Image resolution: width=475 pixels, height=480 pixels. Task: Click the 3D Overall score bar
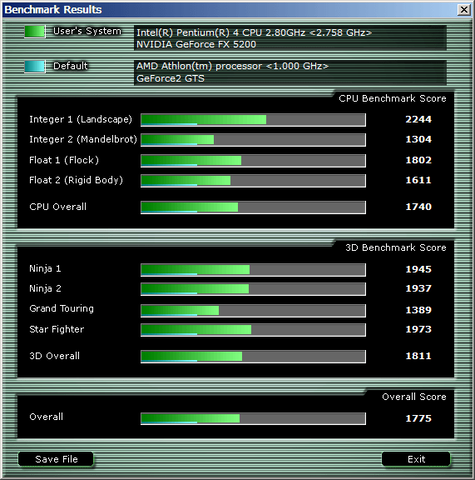click(253, 356)
